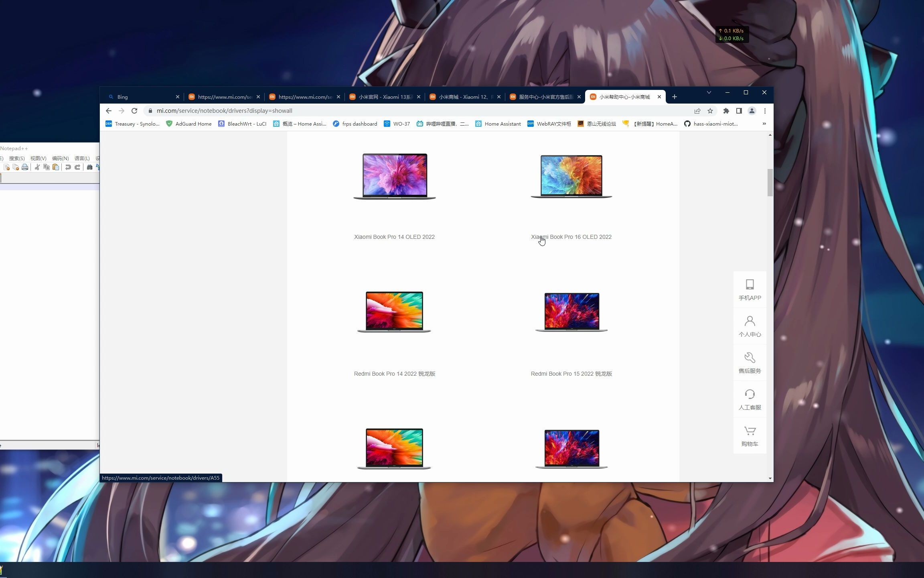The image size is (924, 578).
Task: Open Home Assistant bookmark
Action: tap(498, 124)
